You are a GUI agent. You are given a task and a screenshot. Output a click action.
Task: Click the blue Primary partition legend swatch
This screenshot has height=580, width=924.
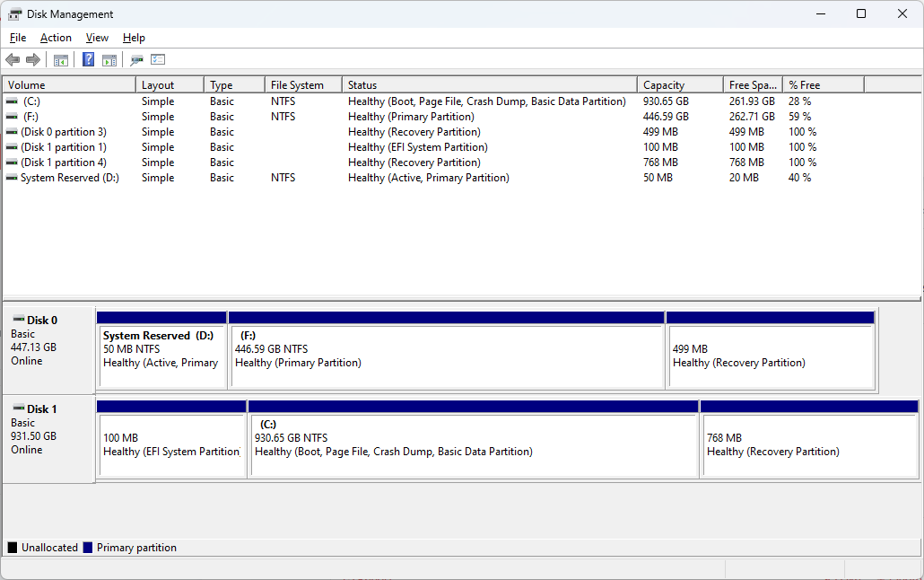pos(88,548)
